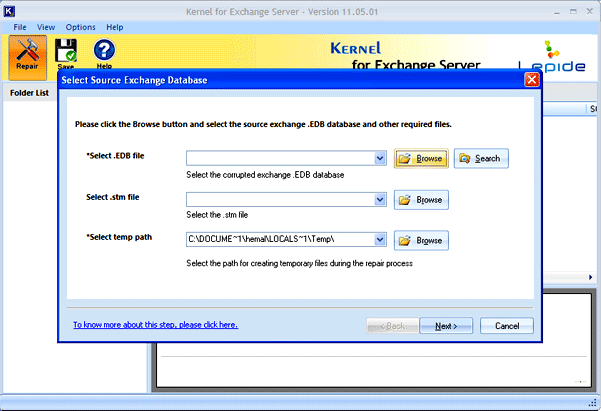The image size is (601, 411).
Task: Close the Select Source Exchange Database dialog
Action: [532, 80]
